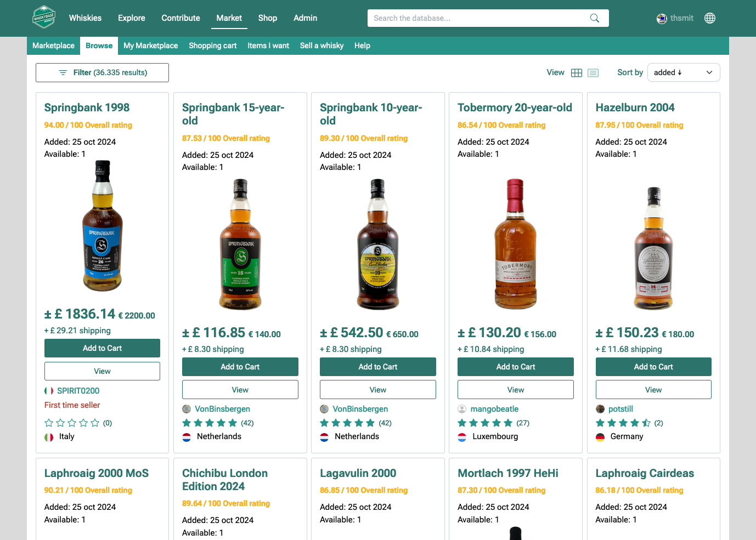Click the search magnifier icon
Viewport: 756px width, 540px height.
pyautogui.click(x=594, y=18)
